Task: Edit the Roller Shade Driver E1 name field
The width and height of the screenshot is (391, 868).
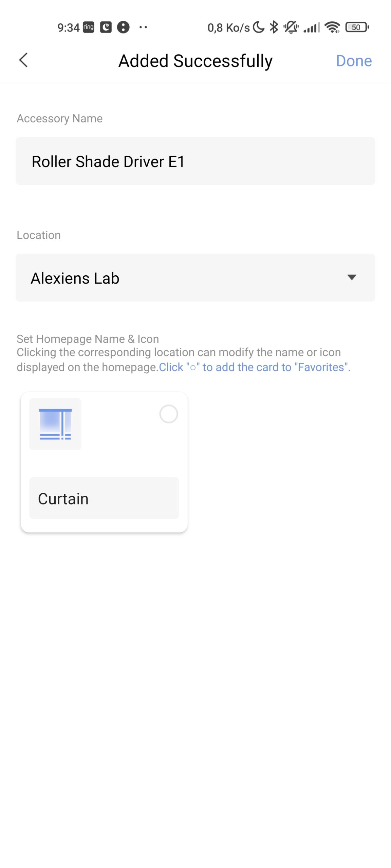Action: tap(195, 161)
